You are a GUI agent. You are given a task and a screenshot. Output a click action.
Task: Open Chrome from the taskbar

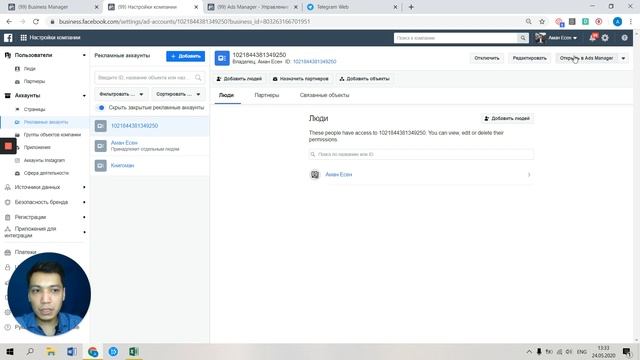(93, 351)
